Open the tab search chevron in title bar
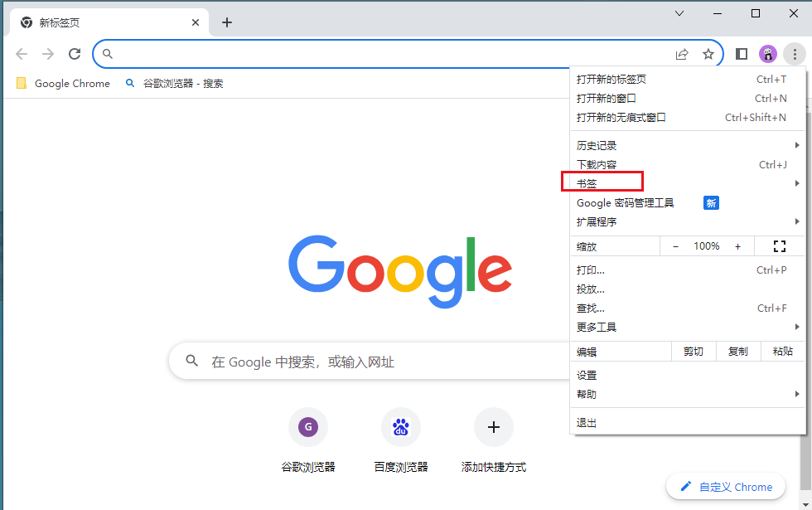 (679, 13)
